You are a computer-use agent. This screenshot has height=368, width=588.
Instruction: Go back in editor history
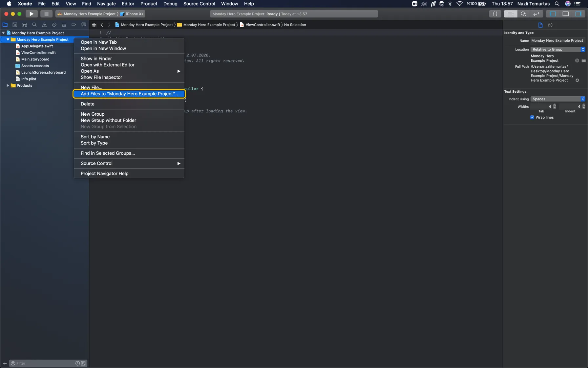[102, 25]
